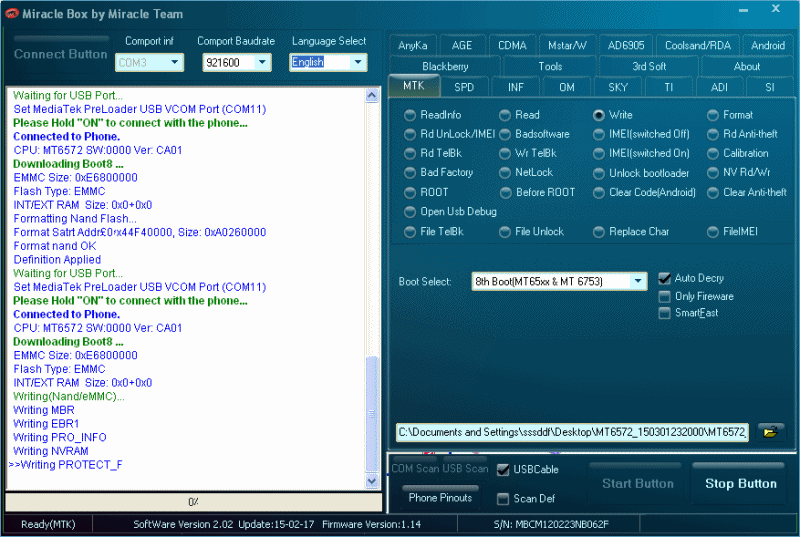Image resolution: width=800 pixels, height=537 pixels.
Task: Click the Connect Button
Action: coord(60,54)
